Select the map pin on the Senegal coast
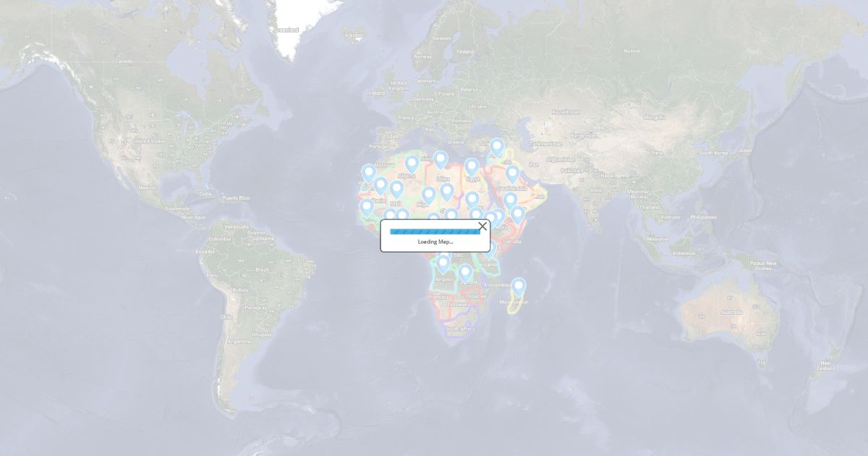 click(367, 208)
